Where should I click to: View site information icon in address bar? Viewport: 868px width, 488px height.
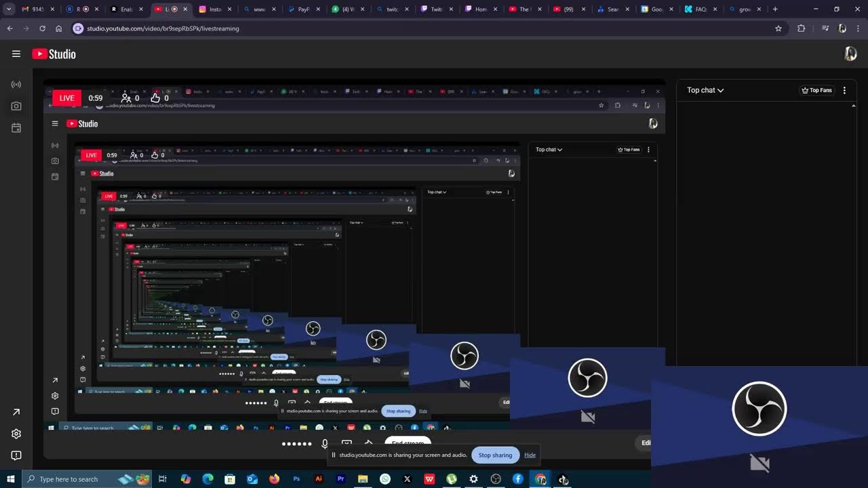(x=78, y=28)
